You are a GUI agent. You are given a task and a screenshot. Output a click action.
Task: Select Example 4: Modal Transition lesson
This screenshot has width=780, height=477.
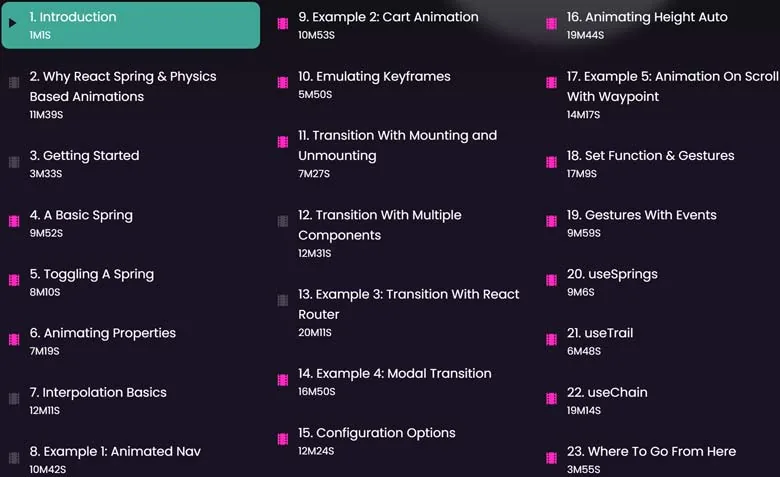394,373
